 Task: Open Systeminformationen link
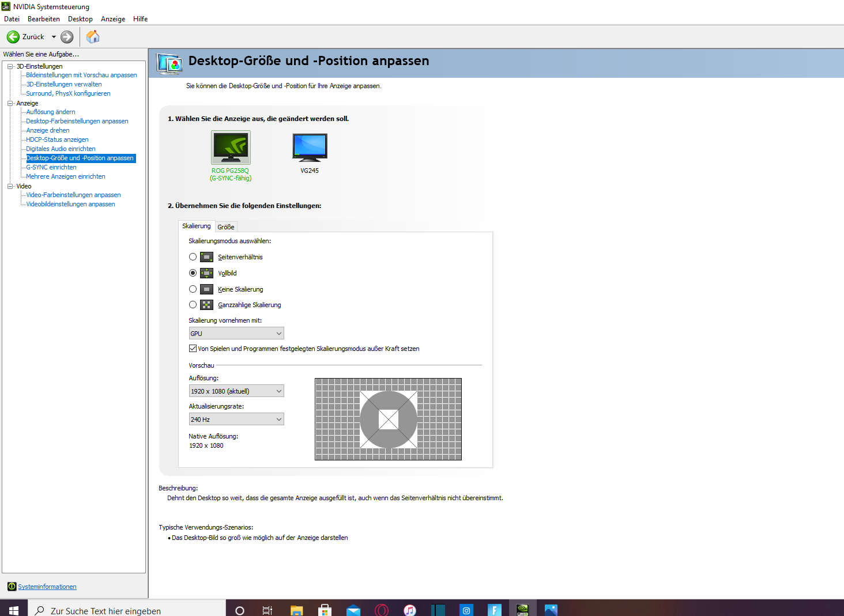(x=47, y=587)
